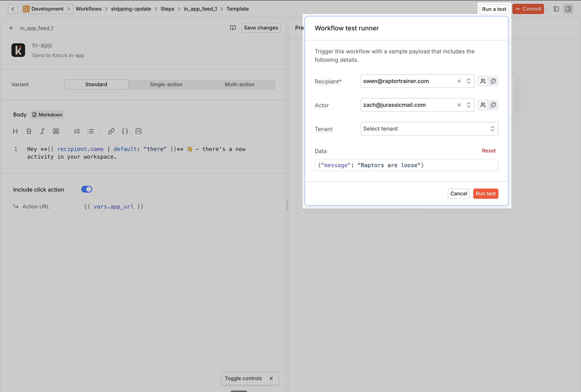Copy the Actor value with copy icon
The image size is (581, 392).
493,105
